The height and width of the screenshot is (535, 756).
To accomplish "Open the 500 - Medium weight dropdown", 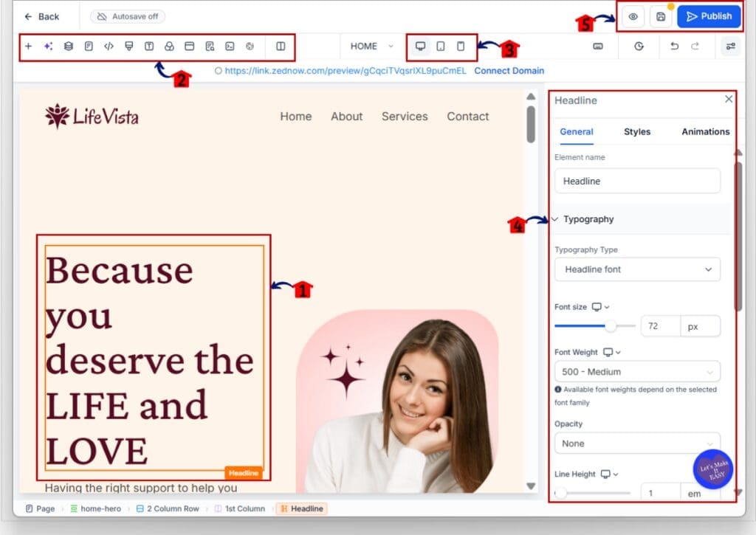I will click(x=637, y=372).
